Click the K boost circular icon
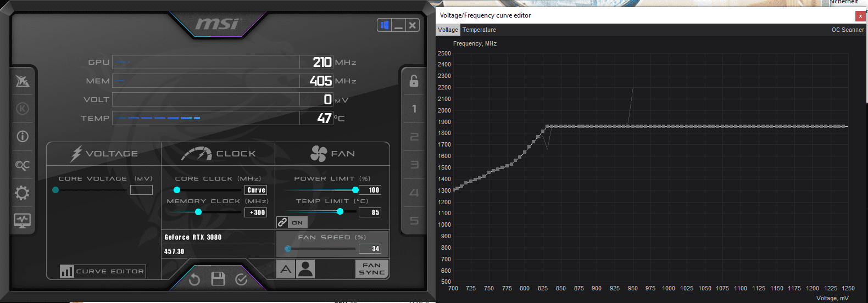The image size is (868, 303). point(23,109)
